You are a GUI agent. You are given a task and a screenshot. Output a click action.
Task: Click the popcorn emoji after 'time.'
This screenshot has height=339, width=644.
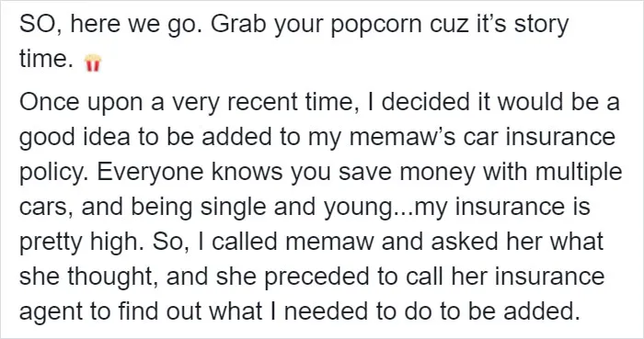click(x=92, y=62)
